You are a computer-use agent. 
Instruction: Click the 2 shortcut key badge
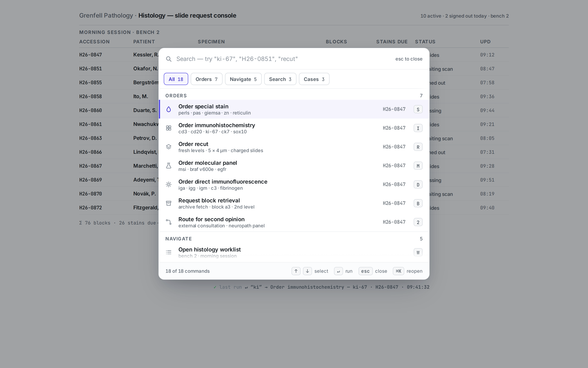tap(418, 222)
